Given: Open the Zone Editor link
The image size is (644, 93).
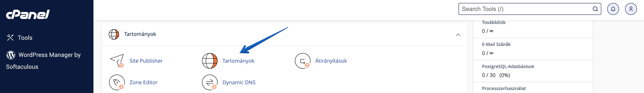Looking at the screenshot, I should pyautogui.click(x=143, y=82).
